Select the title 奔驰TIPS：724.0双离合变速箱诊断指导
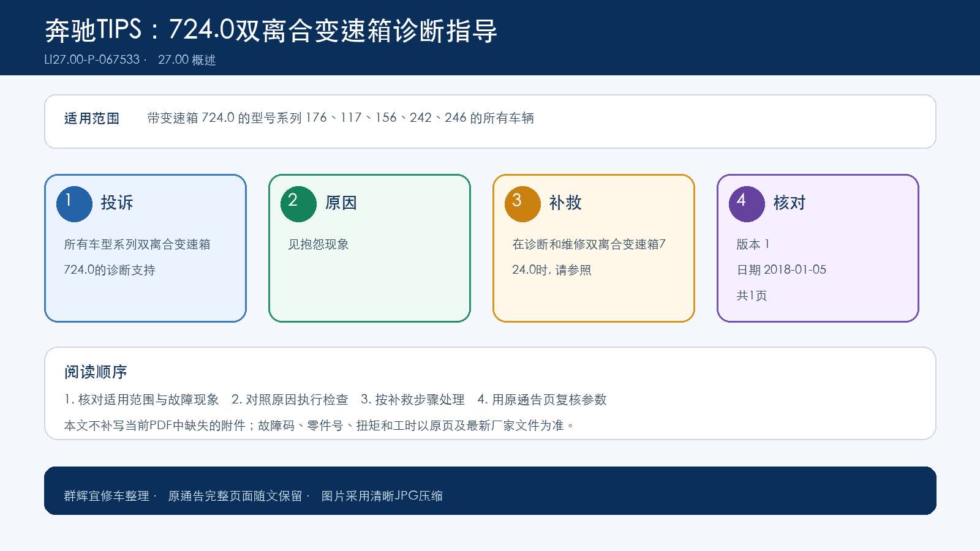The width and height of the screenshot is (980, 551). point(271,30)
